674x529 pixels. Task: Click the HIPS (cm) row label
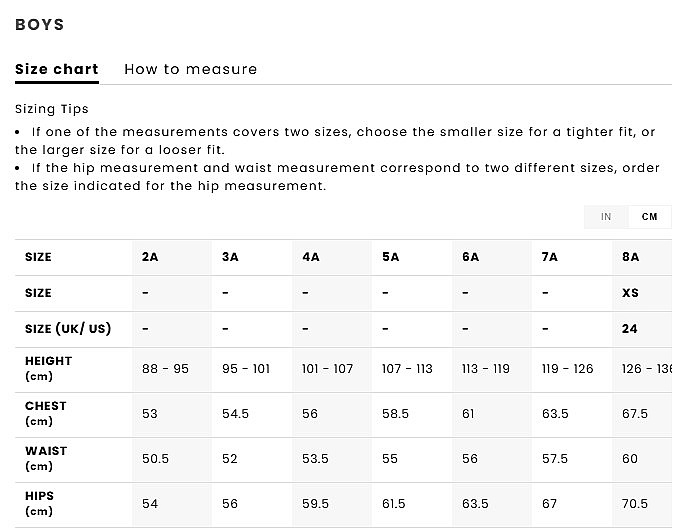click(40, 503)
